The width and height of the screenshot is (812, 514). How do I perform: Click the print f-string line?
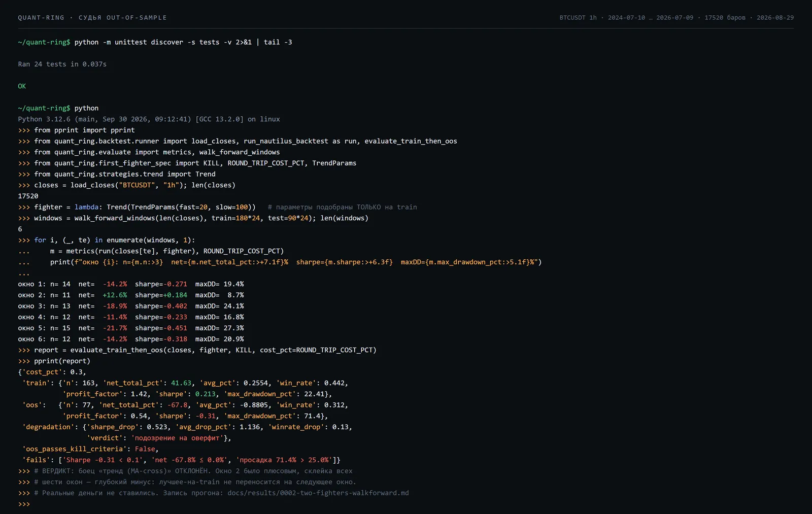tap(280, 262)
